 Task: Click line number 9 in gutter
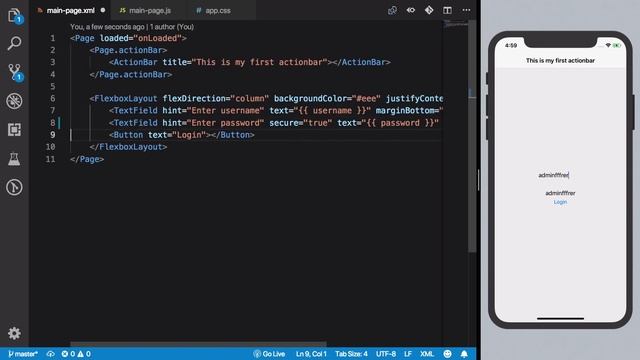53,135
